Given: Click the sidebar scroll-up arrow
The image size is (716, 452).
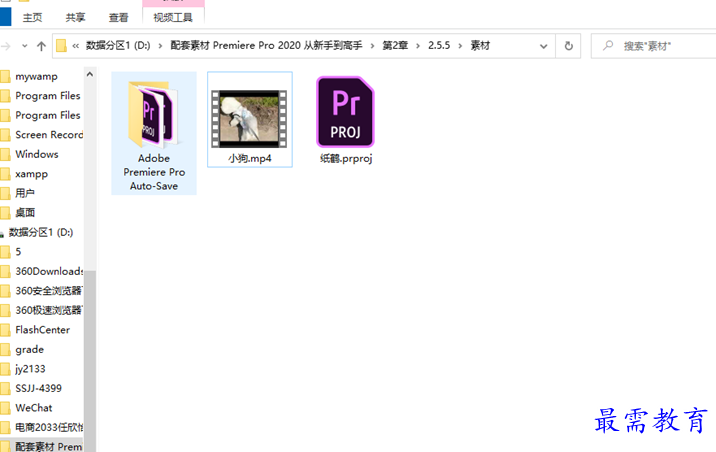Looking at the screenshot, I should [x=90, y=74].
